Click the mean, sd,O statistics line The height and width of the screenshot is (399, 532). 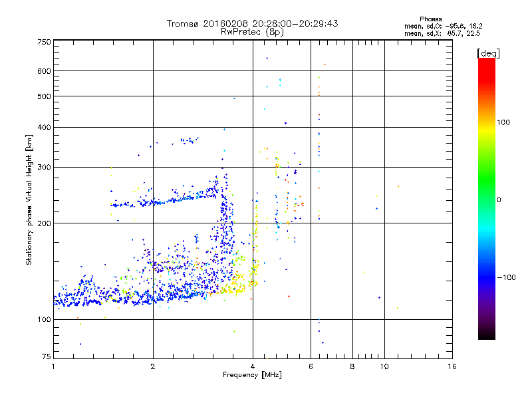tap(442, 26)
